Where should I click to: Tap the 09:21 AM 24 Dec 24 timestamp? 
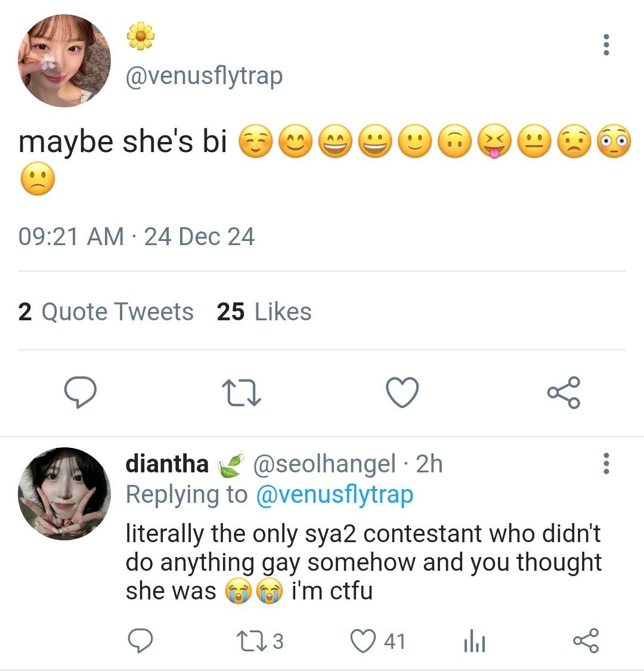click(x=137, y=237)
